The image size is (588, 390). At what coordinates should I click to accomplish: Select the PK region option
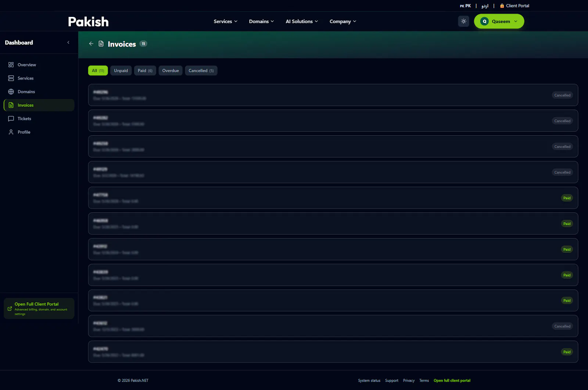point(465,6)
